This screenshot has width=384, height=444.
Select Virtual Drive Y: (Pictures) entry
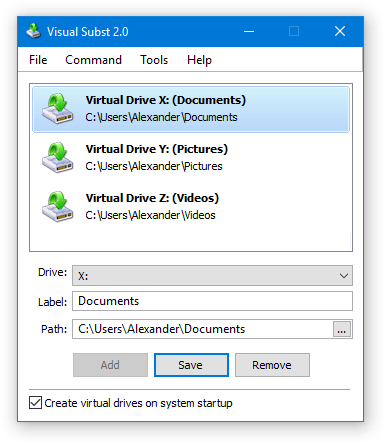191,158
